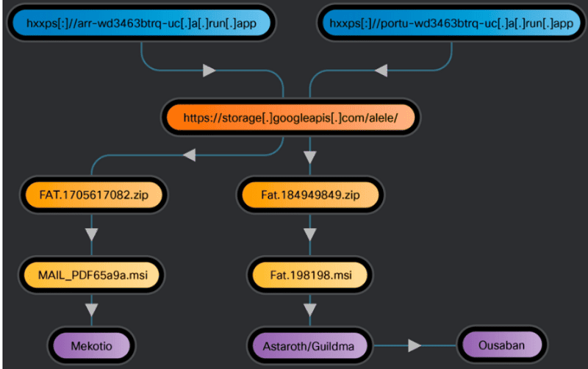Select the arr-wd3463btrq-uc a.run.app URL node
The height and width of the screenshot is (369, 588).
coord(141,24)
